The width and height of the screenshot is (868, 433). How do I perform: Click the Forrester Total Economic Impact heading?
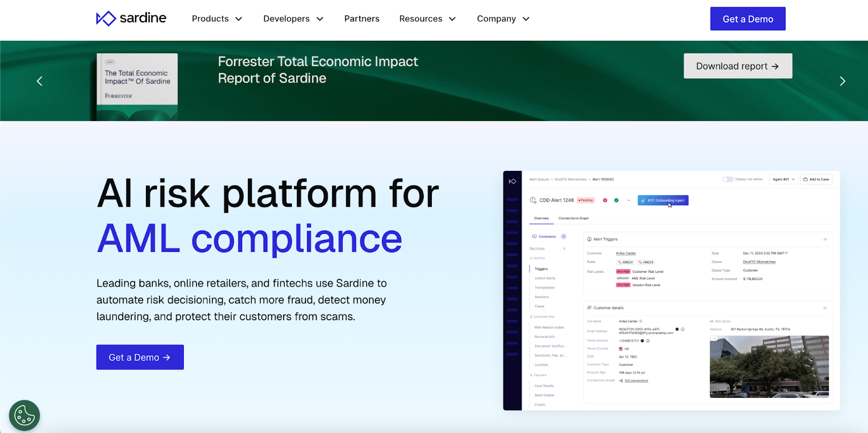(x=318, y=70)
